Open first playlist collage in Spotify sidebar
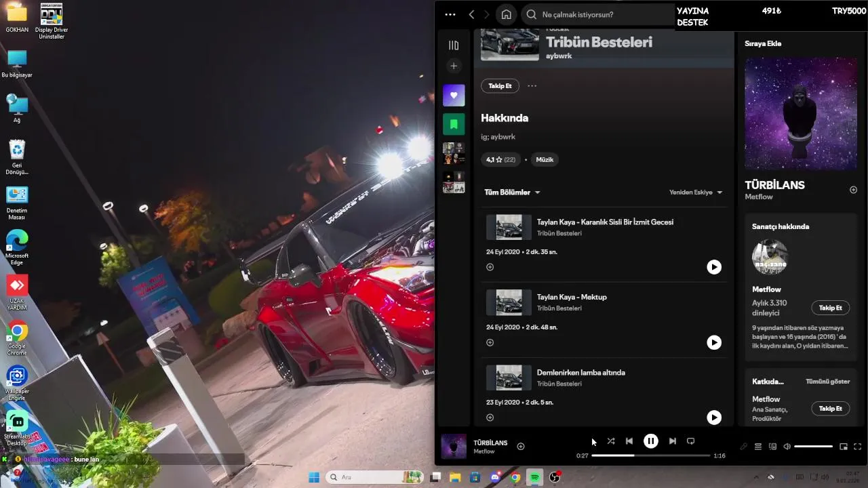 click(454, 153)
